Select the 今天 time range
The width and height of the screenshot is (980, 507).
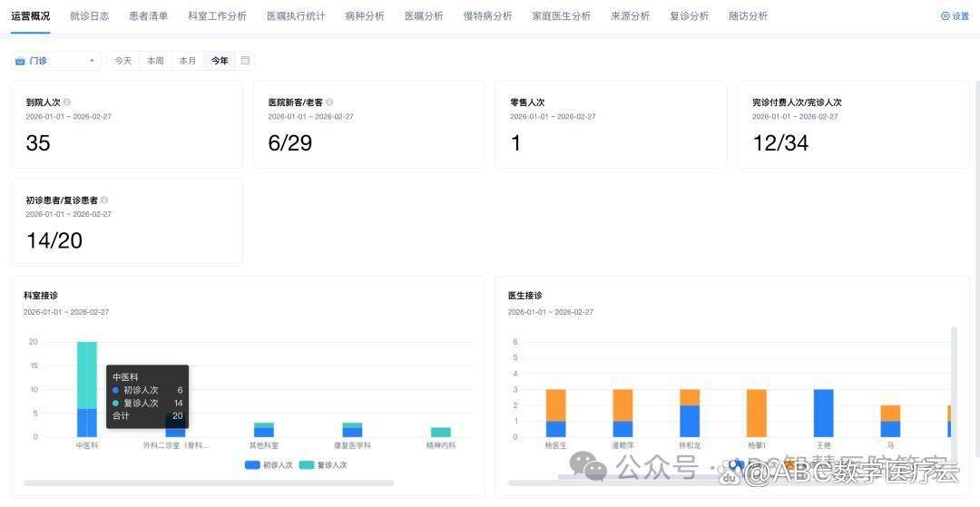(x=122, y=61)
